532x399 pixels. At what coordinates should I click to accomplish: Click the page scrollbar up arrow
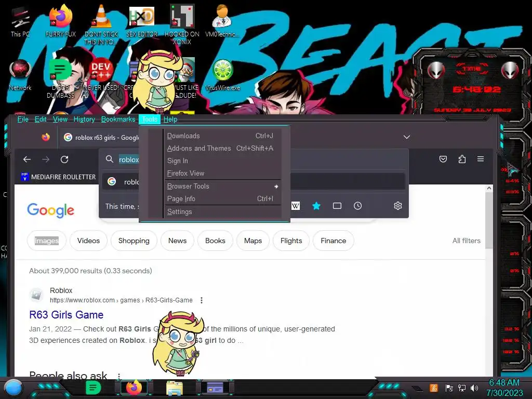(x=489, y=188)
